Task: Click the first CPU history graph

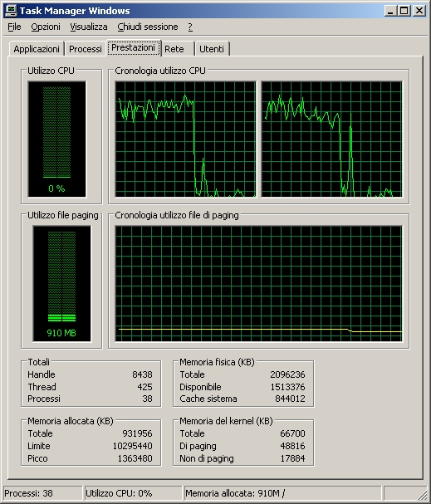Action: (x=185, y=139)
